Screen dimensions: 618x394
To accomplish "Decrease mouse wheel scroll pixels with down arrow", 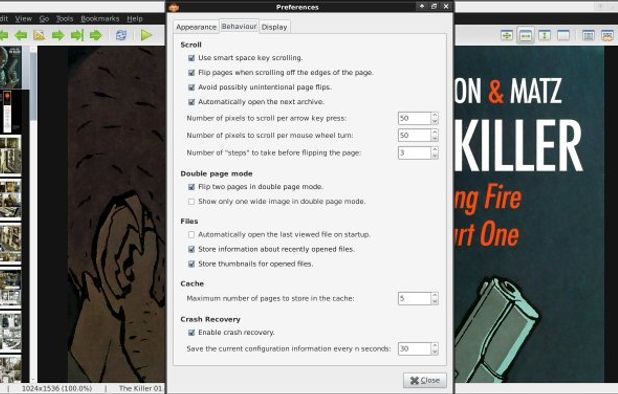I will pos(435,139).
